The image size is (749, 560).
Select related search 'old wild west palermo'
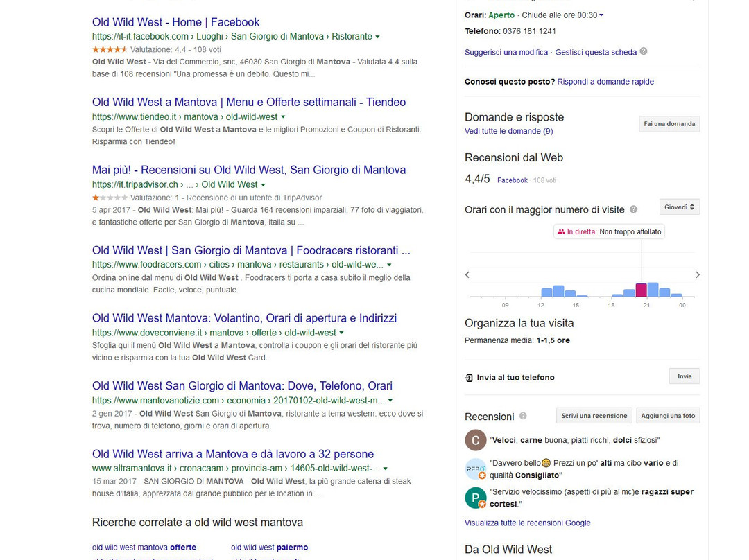tap(269, 547)
